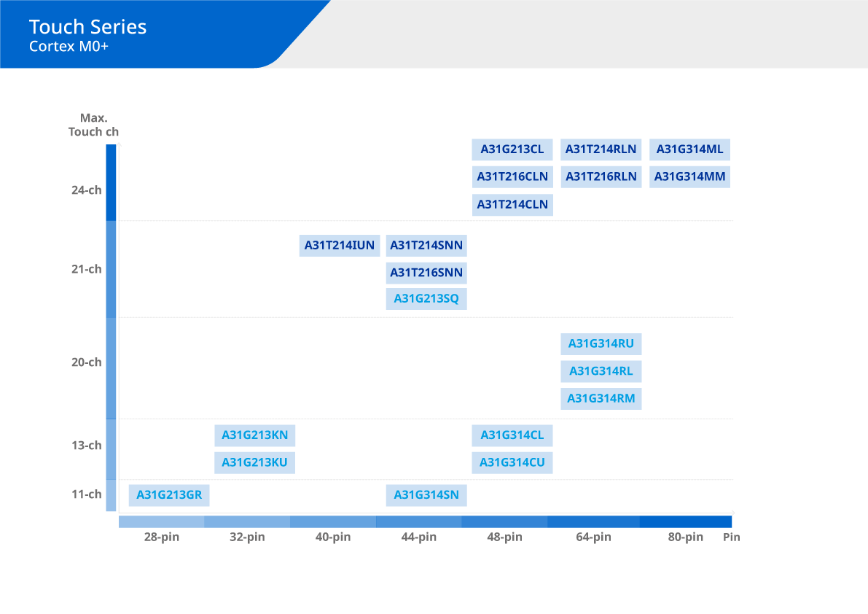Choose the A31G213KU product box
The width and height of the screenshot is (868, 614).
(x=254, y=462)
